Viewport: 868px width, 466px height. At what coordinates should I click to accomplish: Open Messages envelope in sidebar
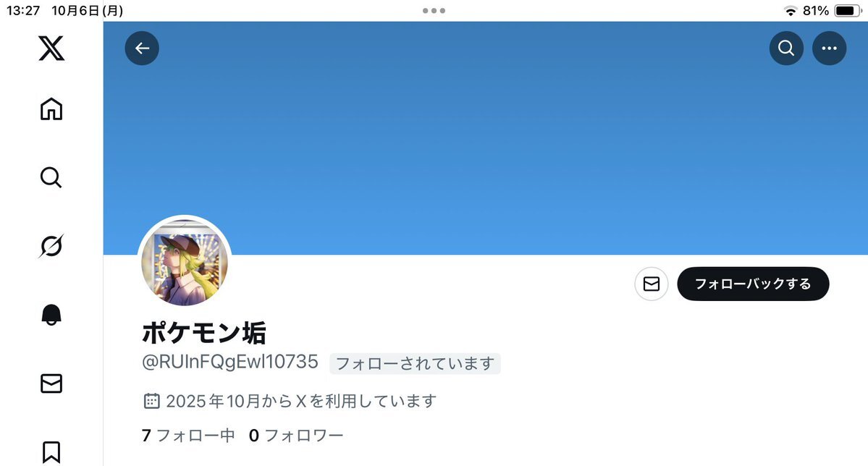(x=51, y=383)
